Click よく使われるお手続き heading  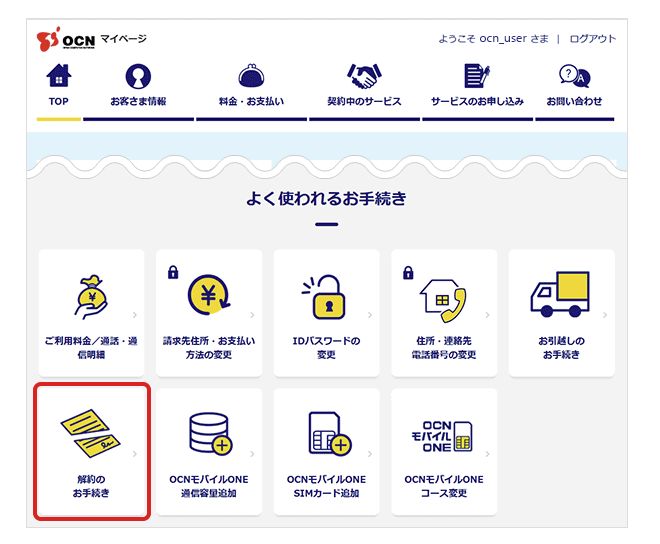(326, 198)
